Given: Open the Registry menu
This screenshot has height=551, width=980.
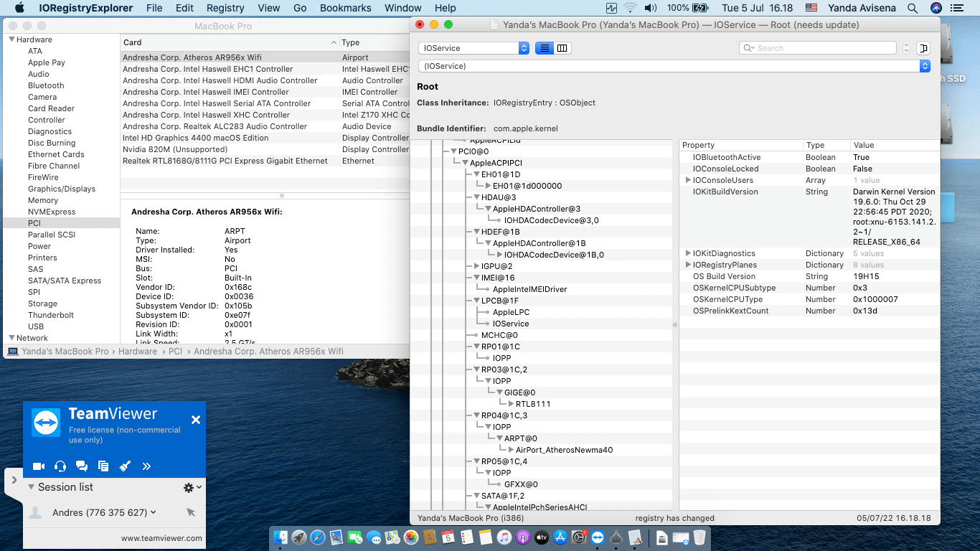Looking at the screenshot, I should click(225, 8).
